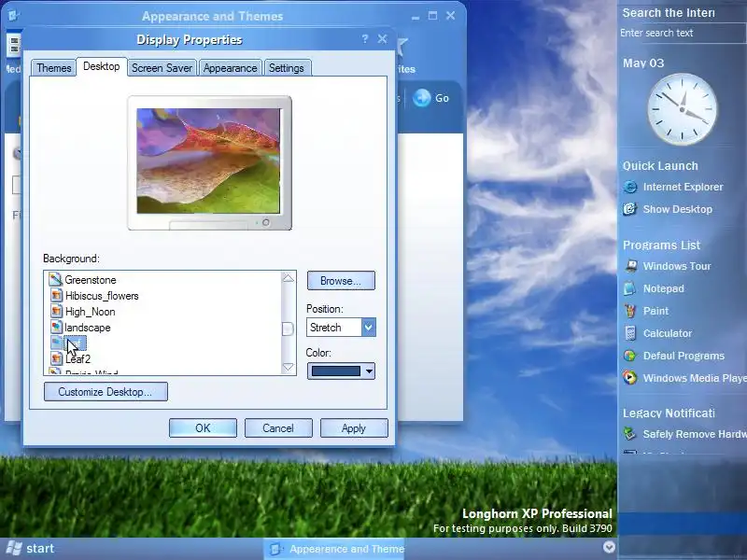Image resolution: width=747 pixels, height=560 pixels.
Task: Click the Programs List sidebar heading
Action: point(661,245)
